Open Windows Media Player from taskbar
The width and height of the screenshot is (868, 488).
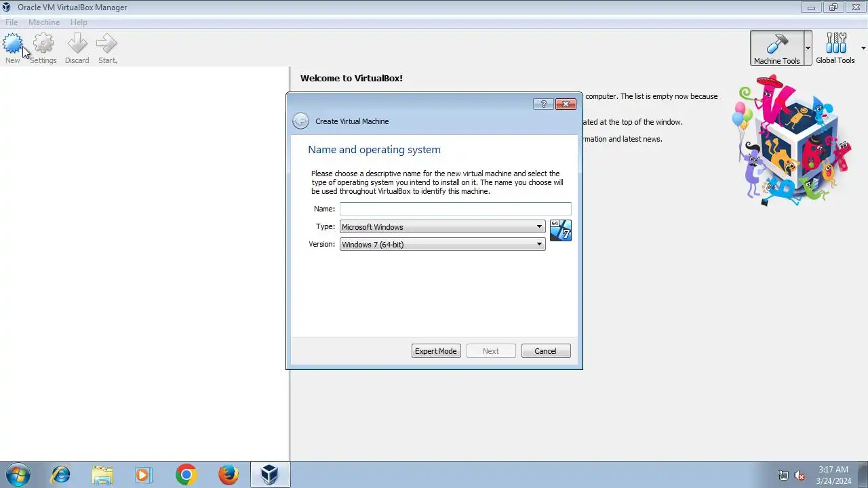tap(144, 474)
